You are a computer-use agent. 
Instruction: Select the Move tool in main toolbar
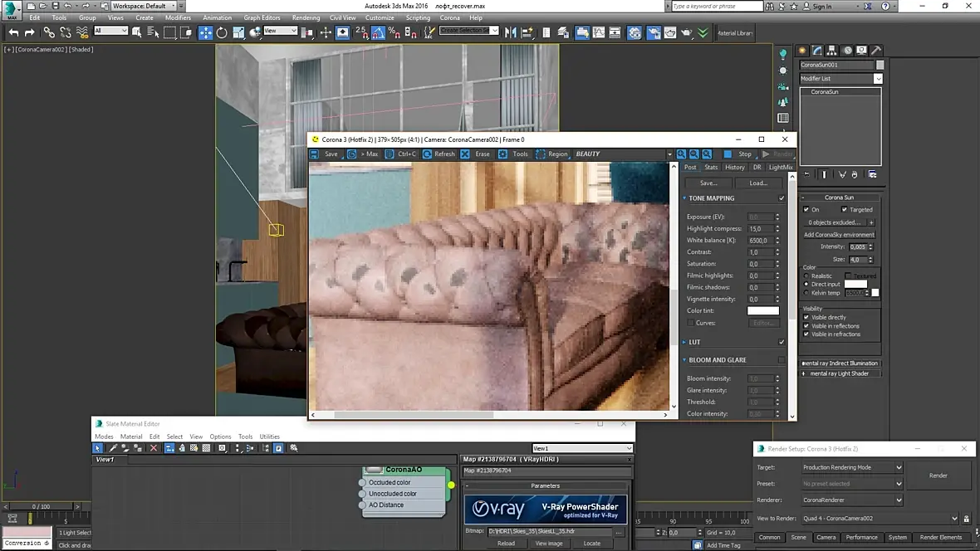(x=205, y=32)
